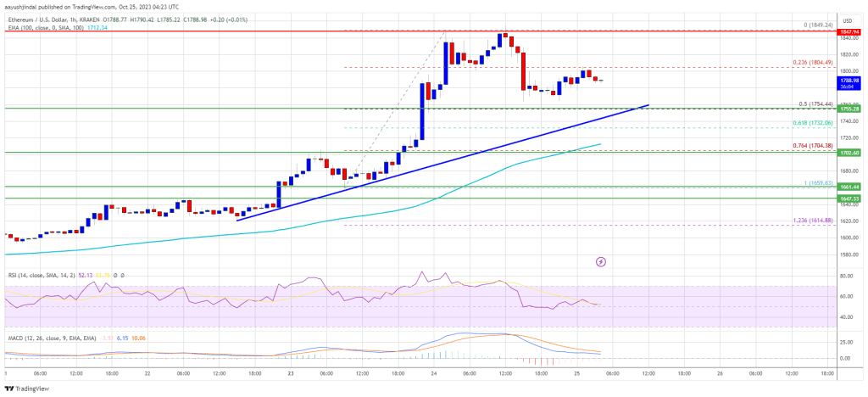Screen dimensions: 868x397
Task: Click the green 1755.28 price label
Action: (x=849, y=109)
